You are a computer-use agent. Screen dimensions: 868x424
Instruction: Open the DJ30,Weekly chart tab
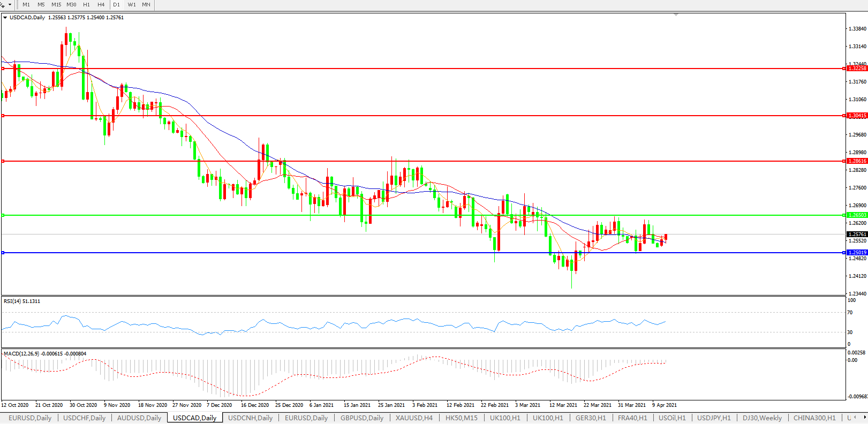click(762, 418)
